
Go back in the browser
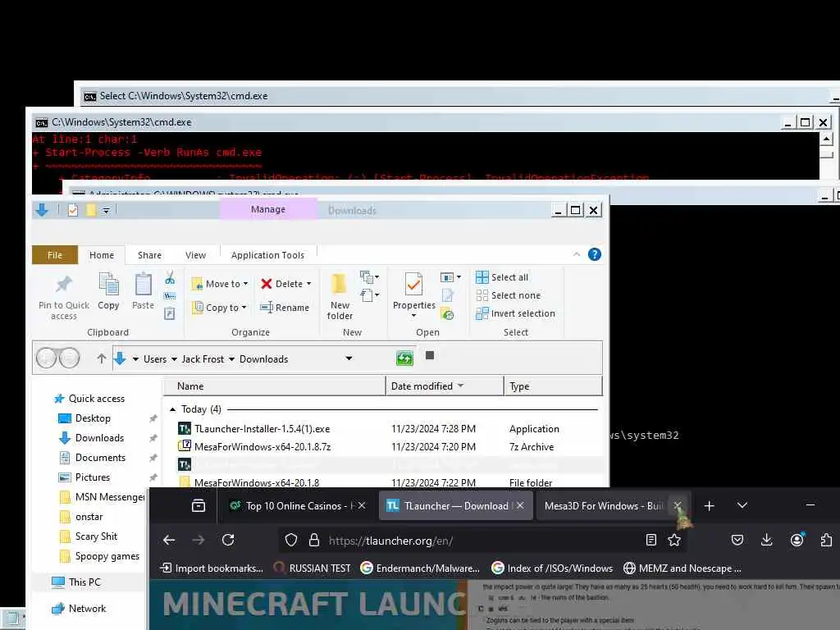169,540
